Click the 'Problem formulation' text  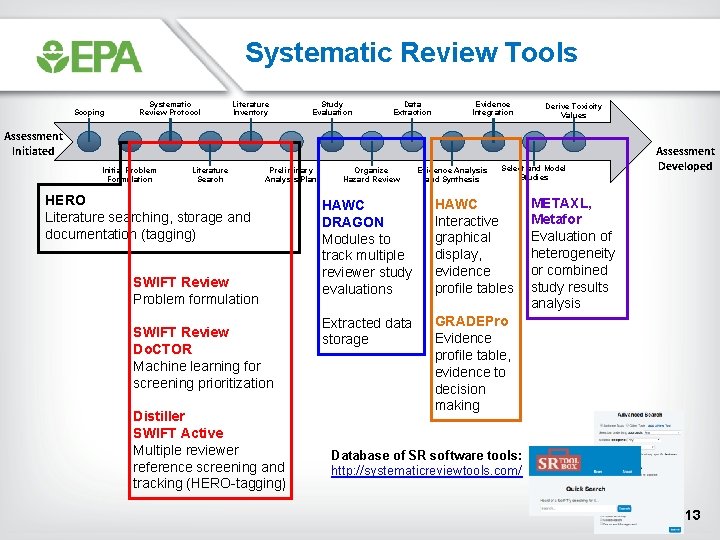196,299
